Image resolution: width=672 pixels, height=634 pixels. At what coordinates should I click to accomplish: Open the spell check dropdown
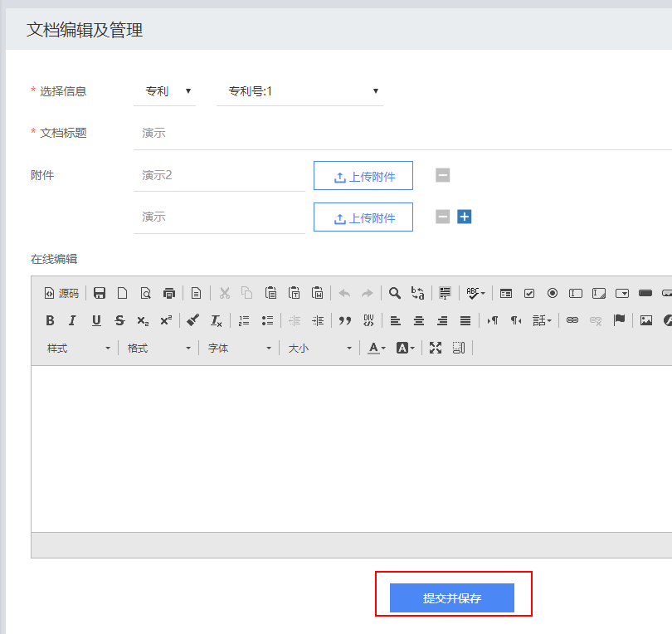pyautogui.click(x=475, y=293)
